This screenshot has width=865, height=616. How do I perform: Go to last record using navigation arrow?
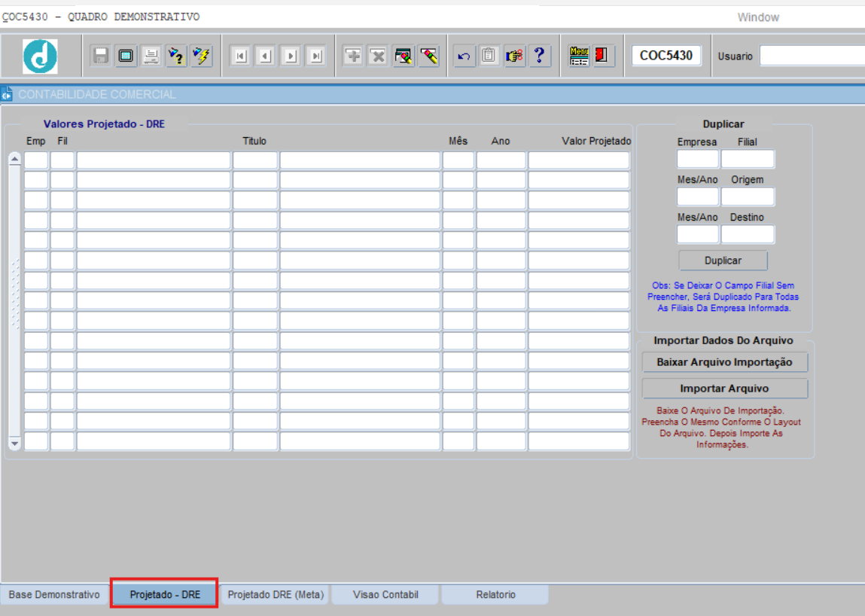point(316,56)
